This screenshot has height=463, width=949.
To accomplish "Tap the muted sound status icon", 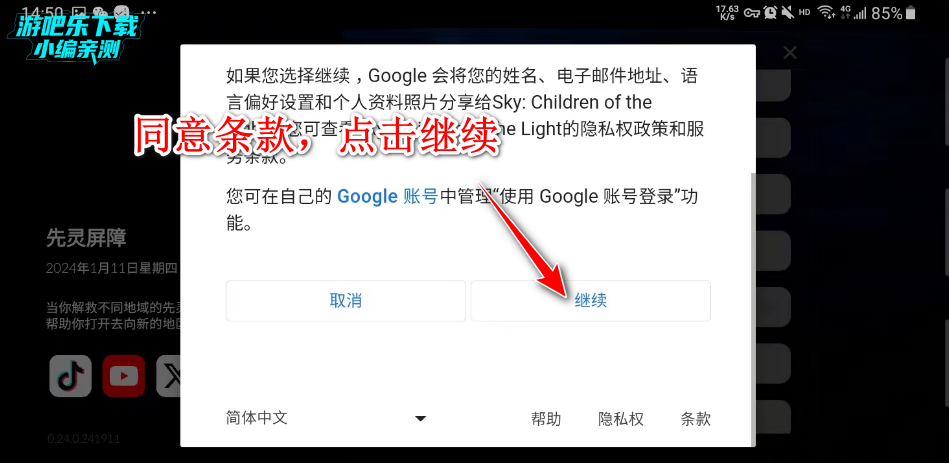I will tap(787, 11).
